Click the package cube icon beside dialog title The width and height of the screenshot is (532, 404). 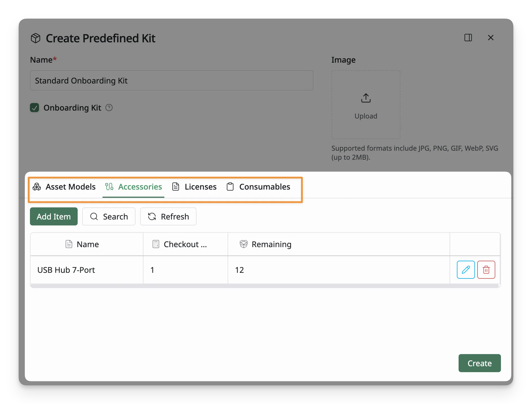tap(36, 38)
